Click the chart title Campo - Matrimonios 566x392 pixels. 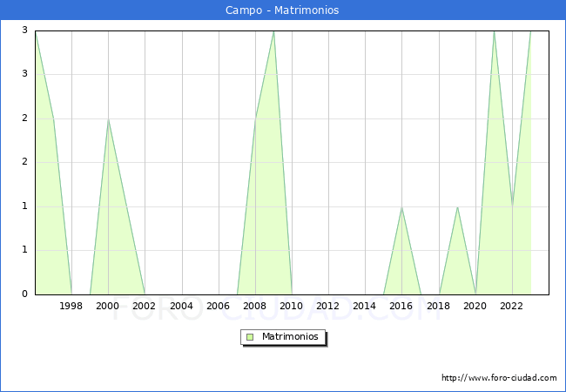point(283,10)
